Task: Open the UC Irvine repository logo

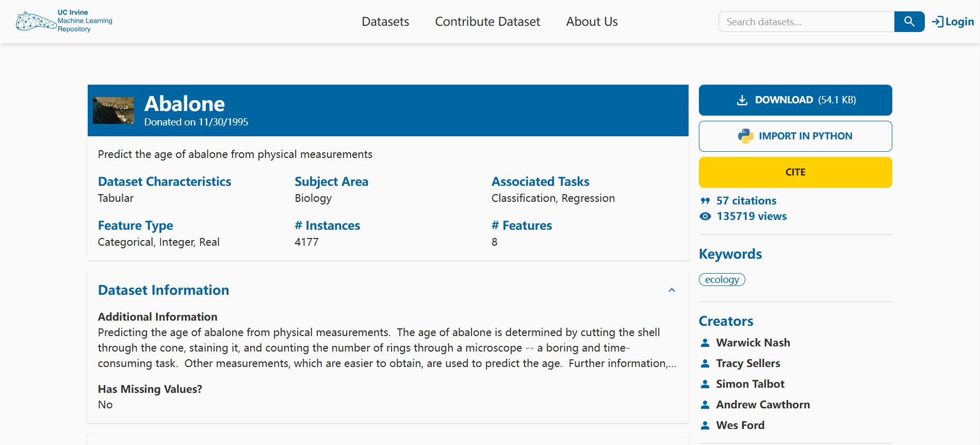Action: [x=64, y=21]
